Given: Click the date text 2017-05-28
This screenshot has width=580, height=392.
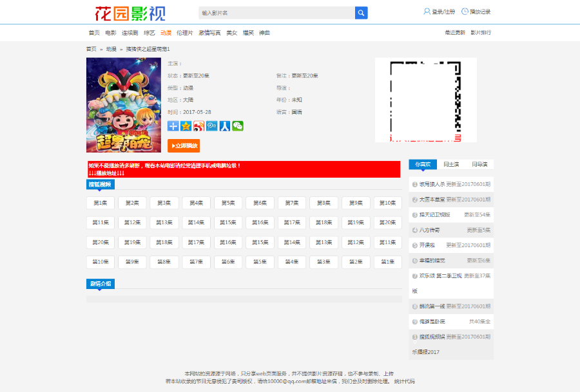Looking at the screenshot, I should click(x=197, y=112).
